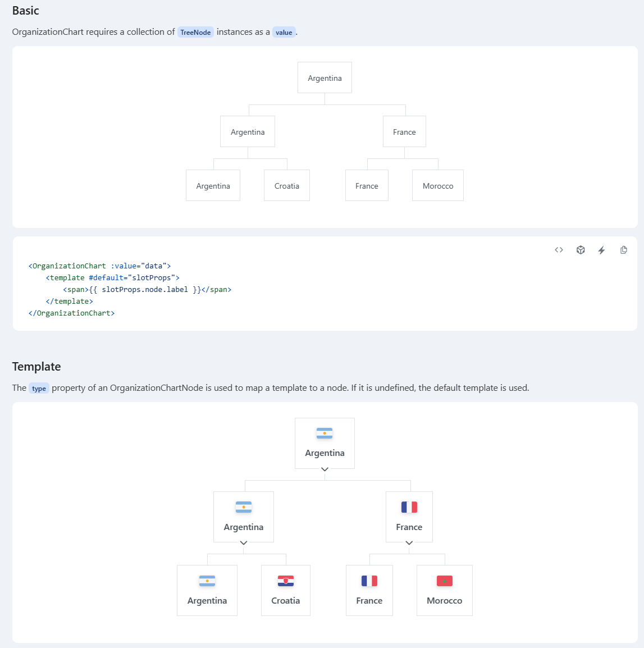Collapse the France node using its chevron
The height and width of the screenshot is (648, 644).
tap(409, 542)
